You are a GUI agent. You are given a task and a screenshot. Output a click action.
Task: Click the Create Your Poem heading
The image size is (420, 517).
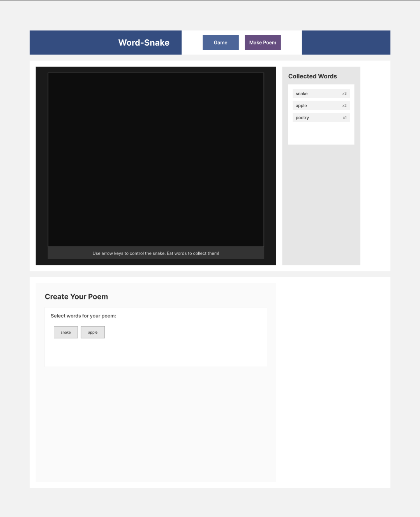[76, 297]
